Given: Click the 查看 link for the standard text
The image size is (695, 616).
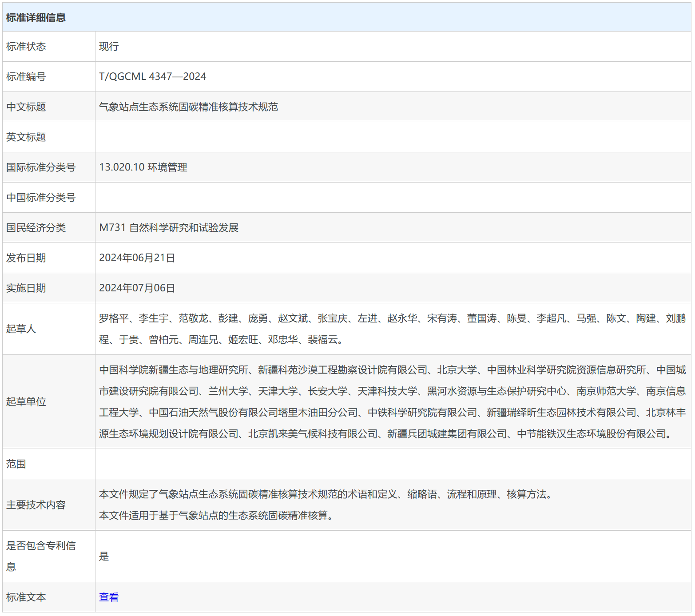Looking at the screenshot, I should 108,597.
